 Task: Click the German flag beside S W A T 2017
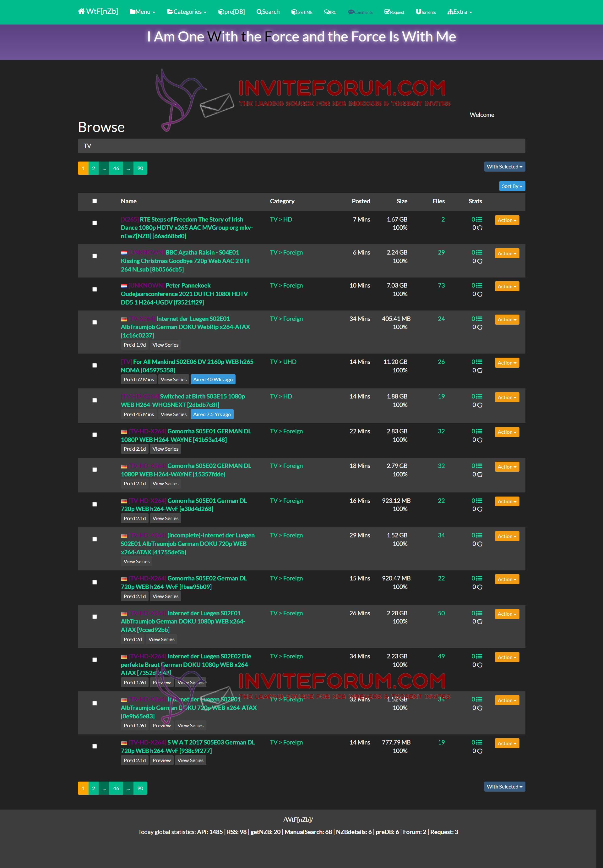[x=124, y=743]
